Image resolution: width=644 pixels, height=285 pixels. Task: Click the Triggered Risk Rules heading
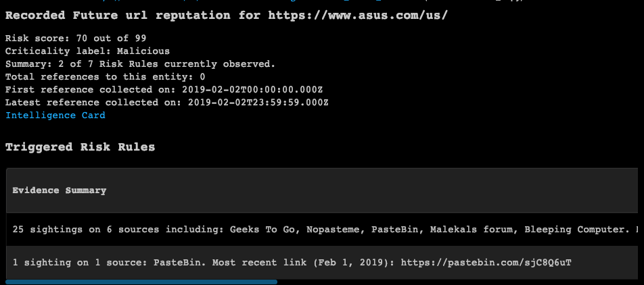[x=80, y=147]
